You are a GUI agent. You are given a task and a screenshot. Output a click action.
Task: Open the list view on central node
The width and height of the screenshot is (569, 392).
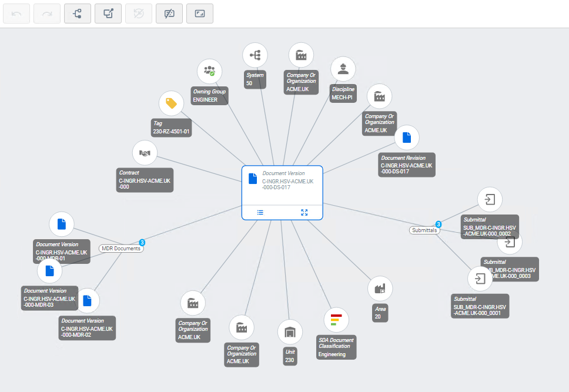click(260, 212)
